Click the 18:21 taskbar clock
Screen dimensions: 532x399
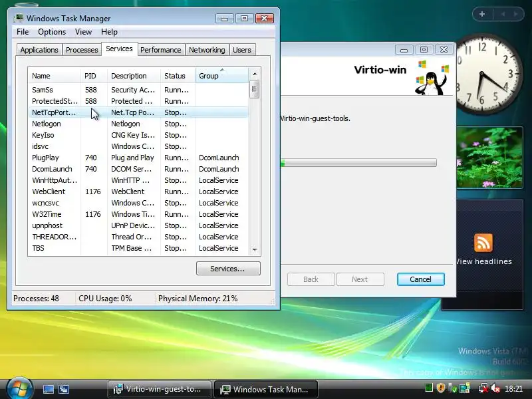tap(513, 388)
